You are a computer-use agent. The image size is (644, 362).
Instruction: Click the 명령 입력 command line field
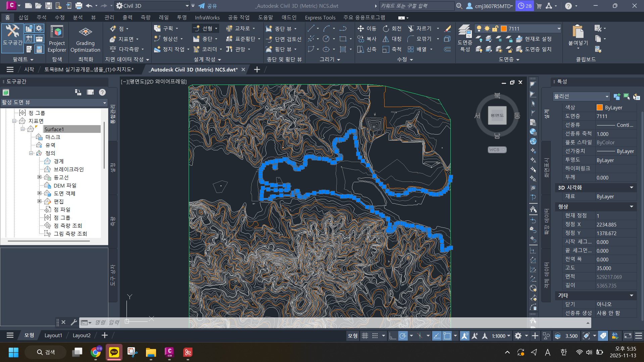click(x=107, y=322)
